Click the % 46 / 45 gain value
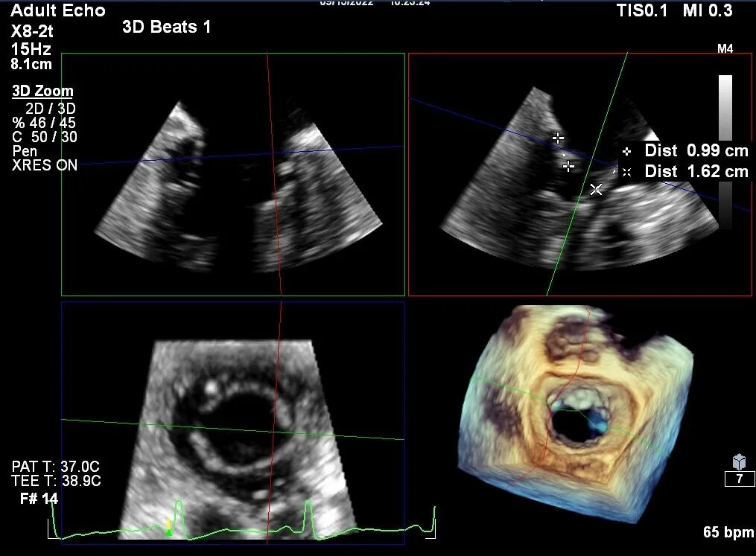Image resolution: width=756 pixels, height=556 pixels. 44,123
